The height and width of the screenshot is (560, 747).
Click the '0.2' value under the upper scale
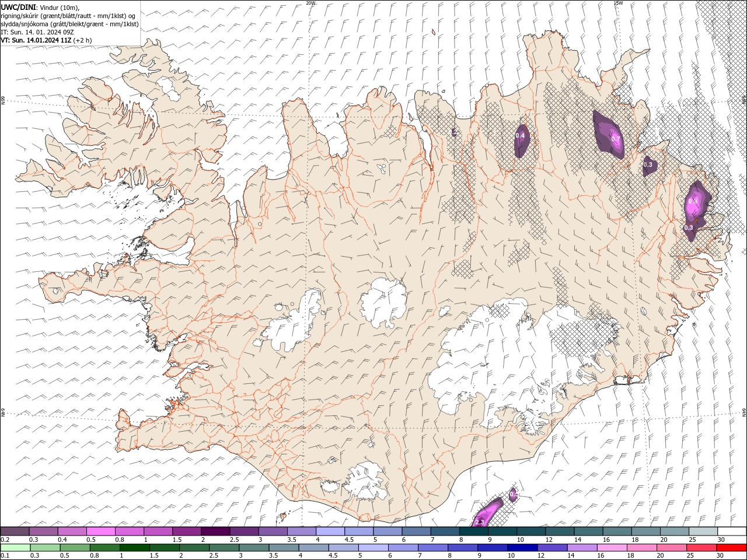tap(4, 540)
